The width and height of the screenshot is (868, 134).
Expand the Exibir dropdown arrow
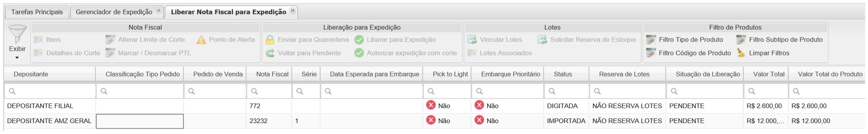(x=17, y=58)
